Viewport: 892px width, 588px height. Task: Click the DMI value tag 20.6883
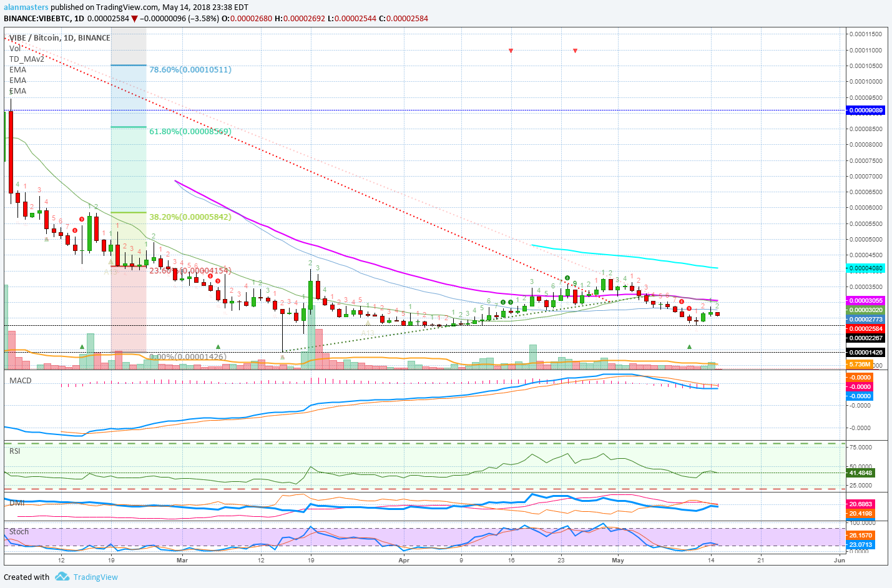tap(860, 504)
